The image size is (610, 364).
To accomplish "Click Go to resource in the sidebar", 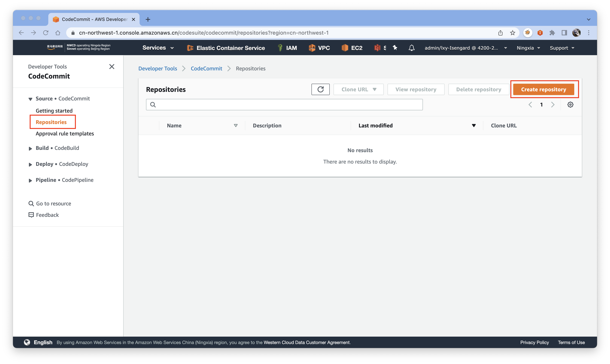I will coord(50,203).
